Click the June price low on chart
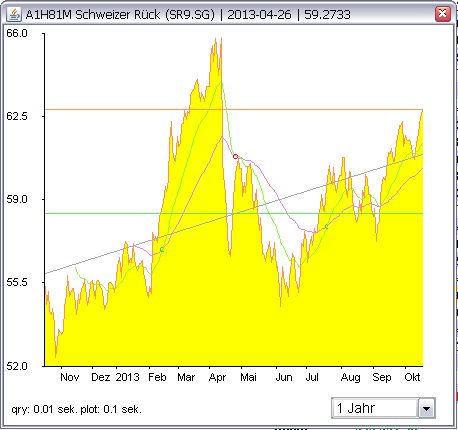This screenshot has width=458, height=430. click(281, 304)
